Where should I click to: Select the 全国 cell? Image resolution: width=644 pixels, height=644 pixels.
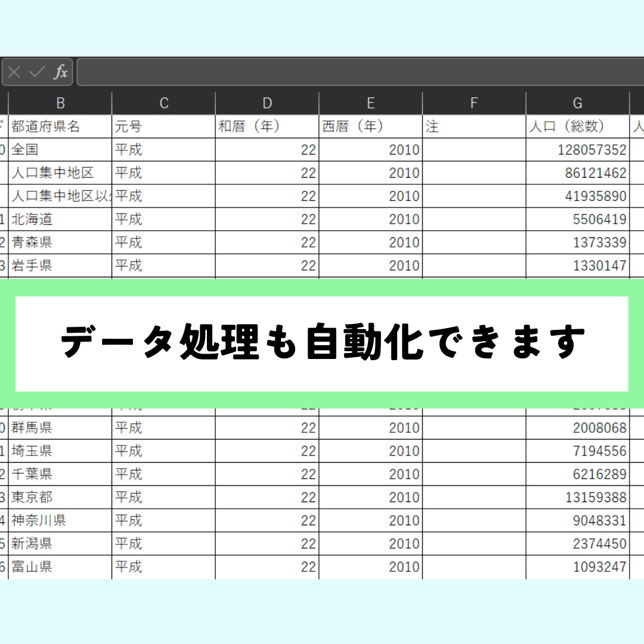(x=60, y=150)
